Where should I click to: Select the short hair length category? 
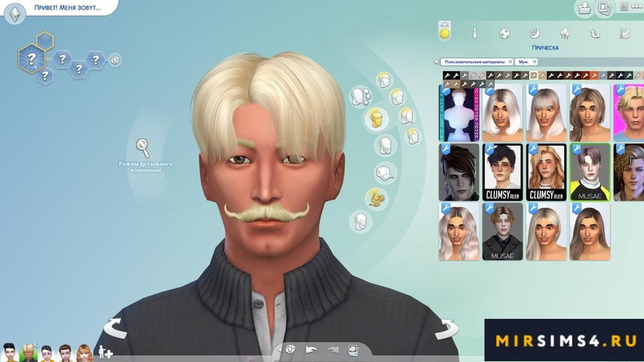click(x=384, y=80)
